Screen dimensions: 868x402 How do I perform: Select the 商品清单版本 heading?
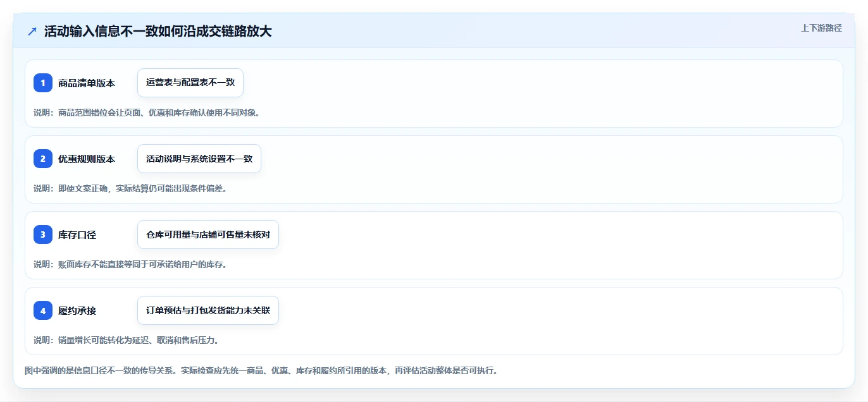click(87, 83)
